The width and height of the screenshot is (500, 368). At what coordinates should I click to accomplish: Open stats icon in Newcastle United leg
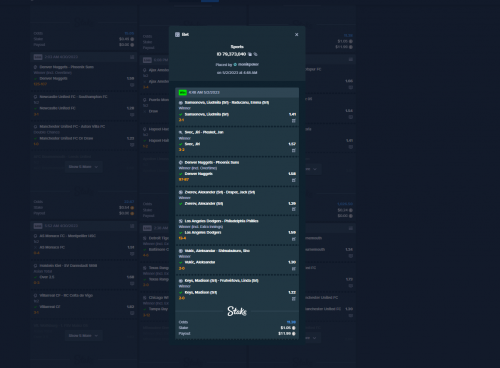pyautogui.click(x=132, y=115)
